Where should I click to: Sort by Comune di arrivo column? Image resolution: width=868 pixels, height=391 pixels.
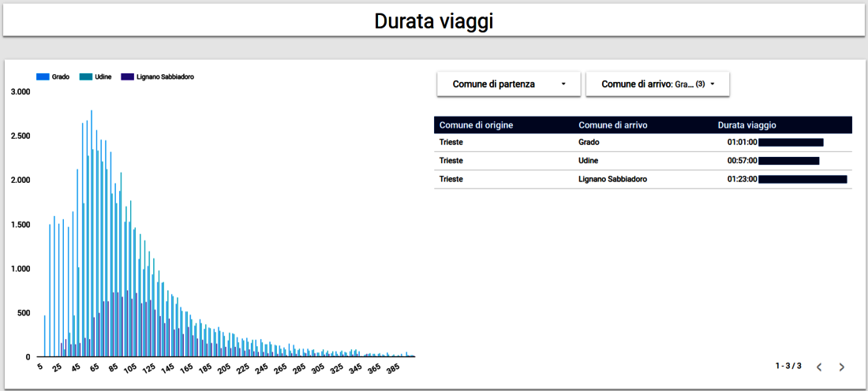point(612,125)
